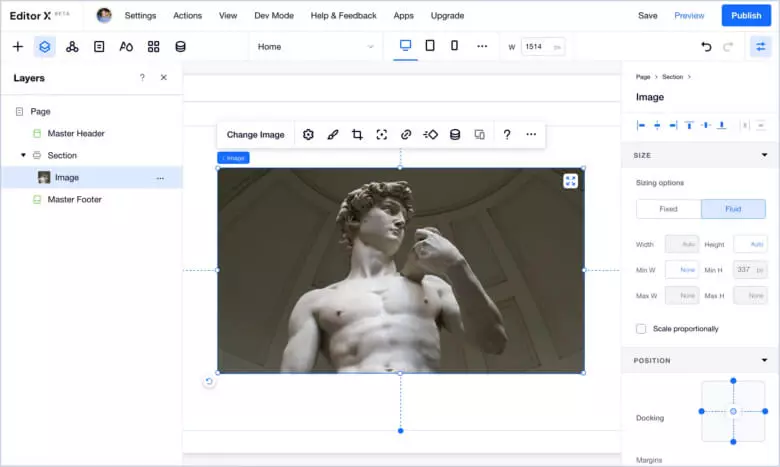Open the Settings menu

[140, 16]
